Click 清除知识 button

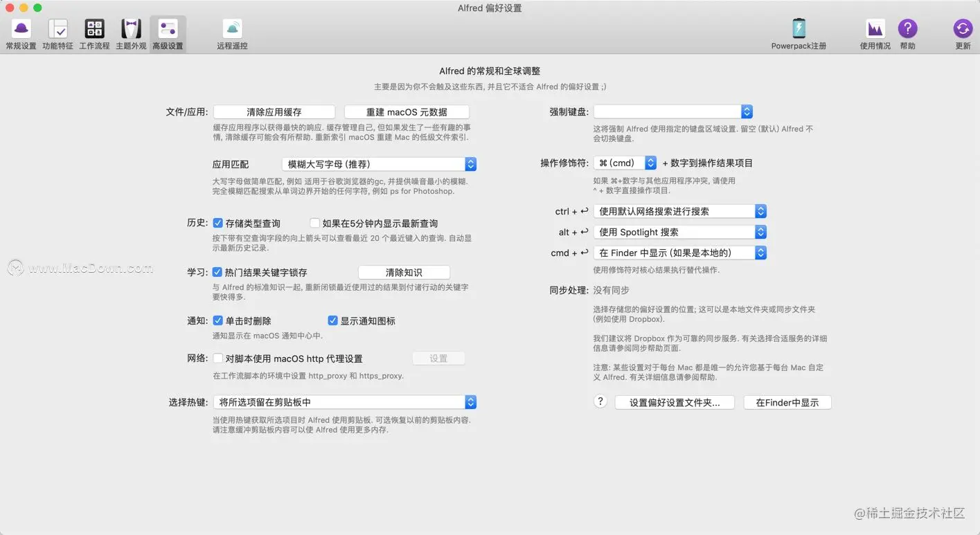tap(404, 272)
